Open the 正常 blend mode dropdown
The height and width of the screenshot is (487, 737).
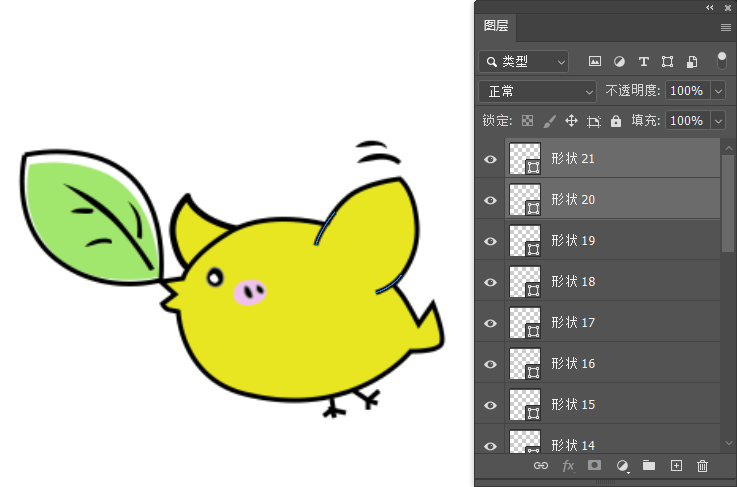[x=537, y=91]
